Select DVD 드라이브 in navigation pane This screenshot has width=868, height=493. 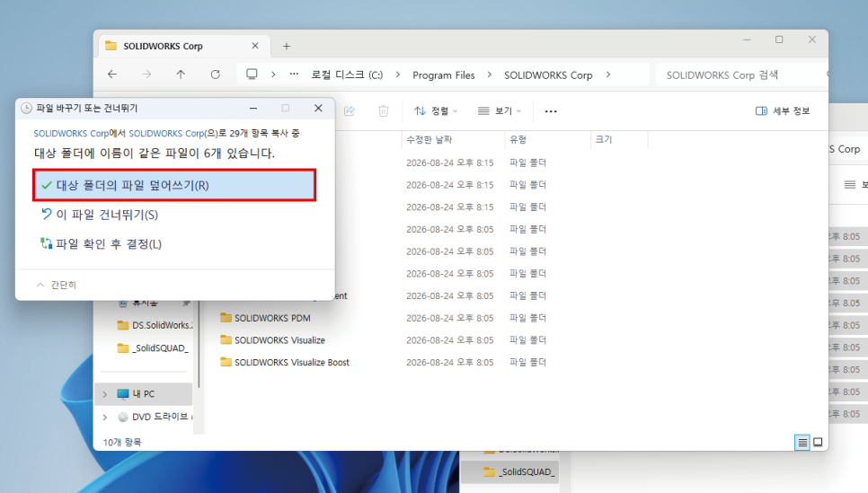pos(155,417)
